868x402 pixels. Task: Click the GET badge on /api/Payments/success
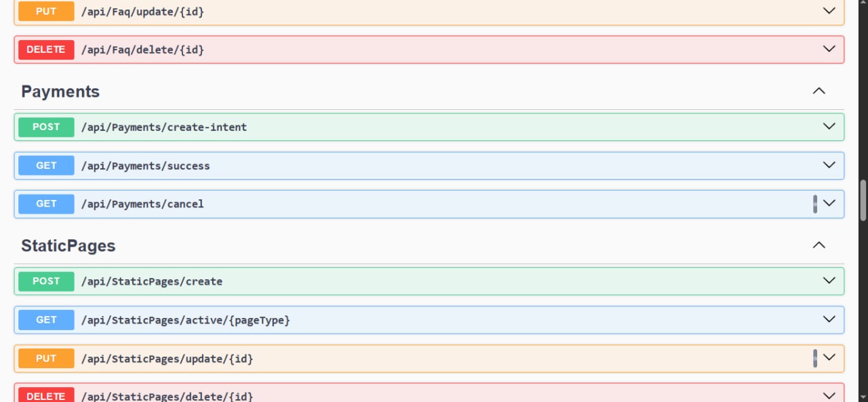pyautogui.click(x=45, y=165)
